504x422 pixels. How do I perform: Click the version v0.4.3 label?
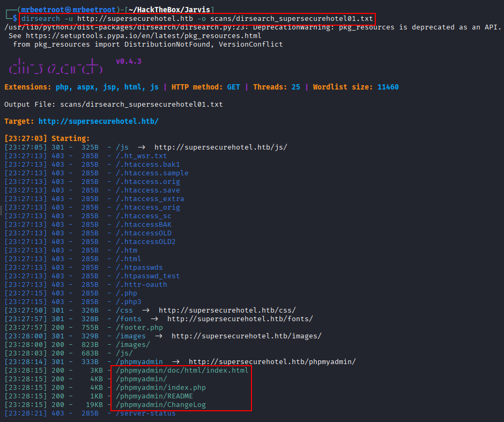click(129, 61)
